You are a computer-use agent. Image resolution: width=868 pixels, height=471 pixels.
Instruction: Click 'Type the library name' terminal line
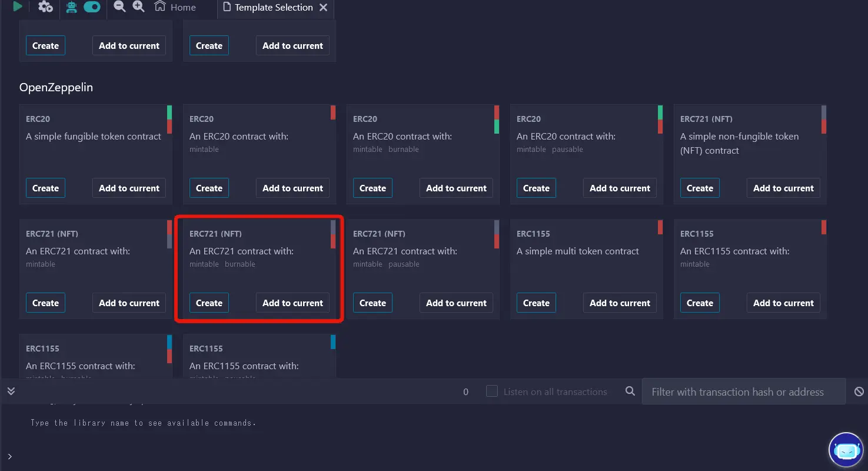(144, 423)
